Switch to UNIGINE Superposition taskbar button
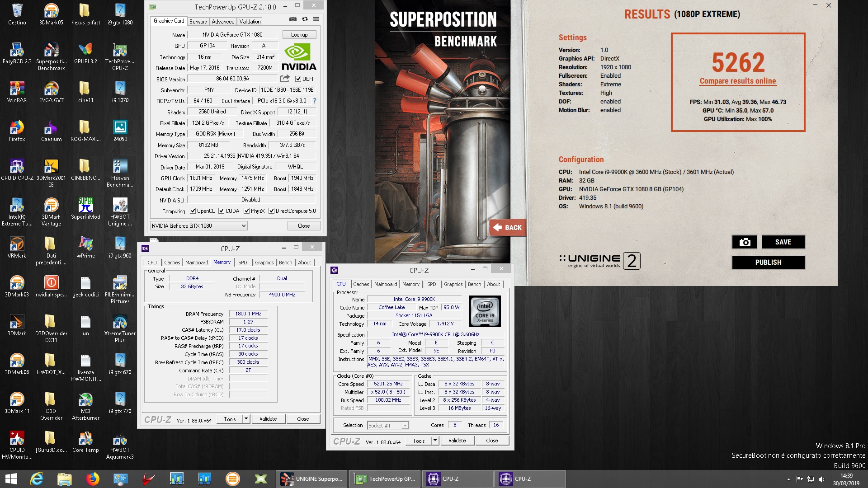 click(x=311, y=479)
